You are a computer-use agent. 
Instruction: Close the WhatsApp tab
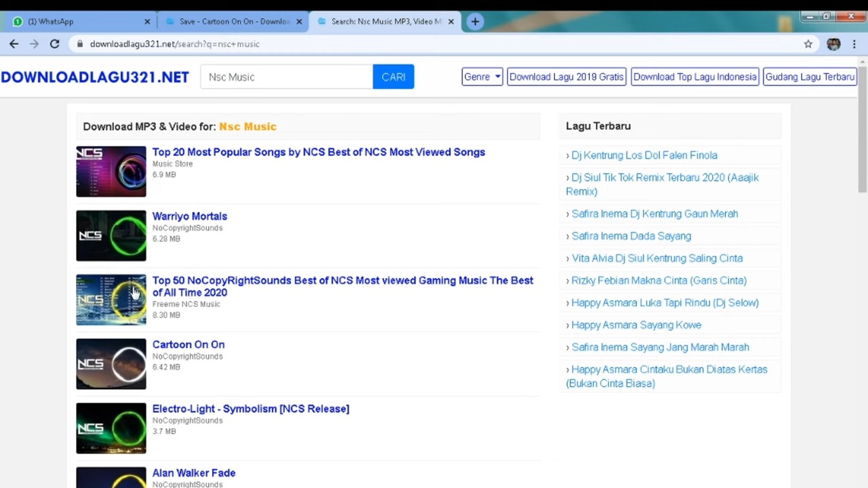click(147, 22)
